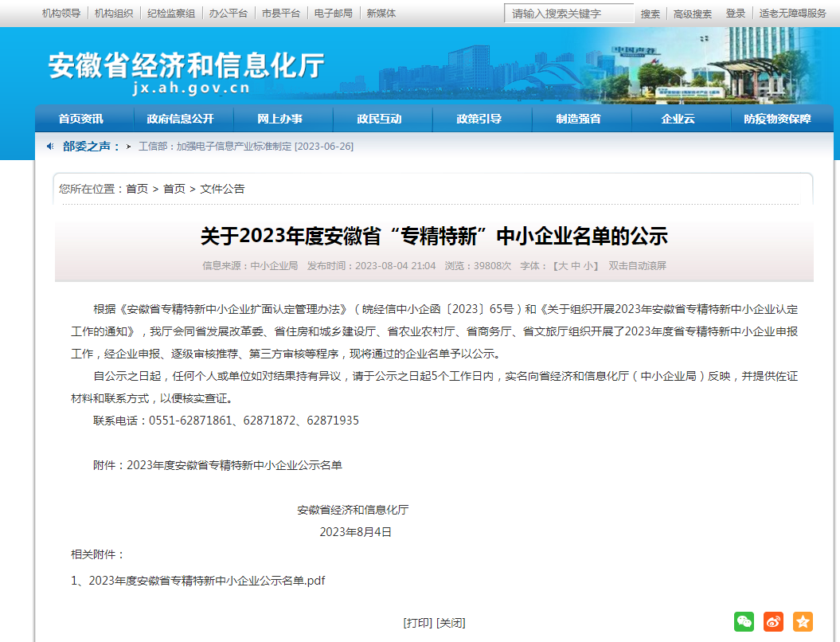
Task: Open the 适老无障碍服务 accessibility service
Action: pyautogui.click(x=792, y=14)
